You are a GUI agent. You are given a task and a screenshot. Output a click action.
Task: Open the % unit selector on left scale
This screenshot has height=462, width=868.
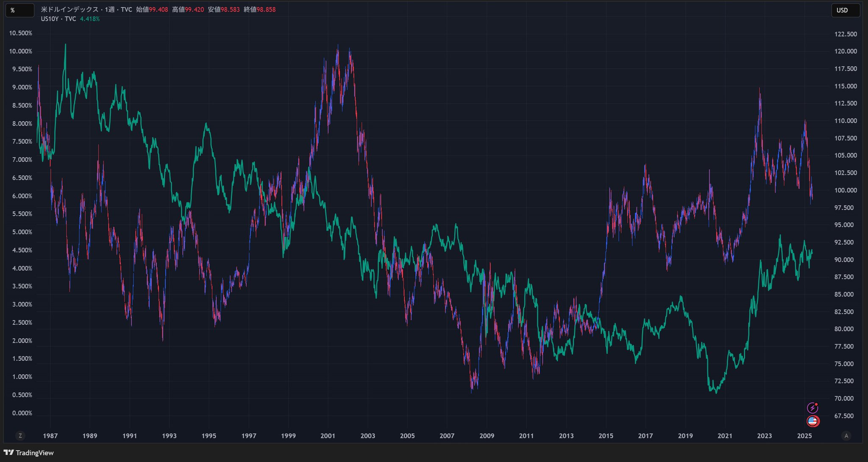pyautogui.click(x=19, y=10)
